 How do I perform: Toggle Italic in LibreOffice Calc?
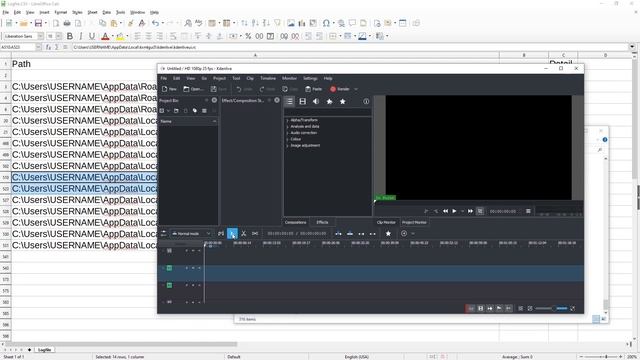pos(81,36)
